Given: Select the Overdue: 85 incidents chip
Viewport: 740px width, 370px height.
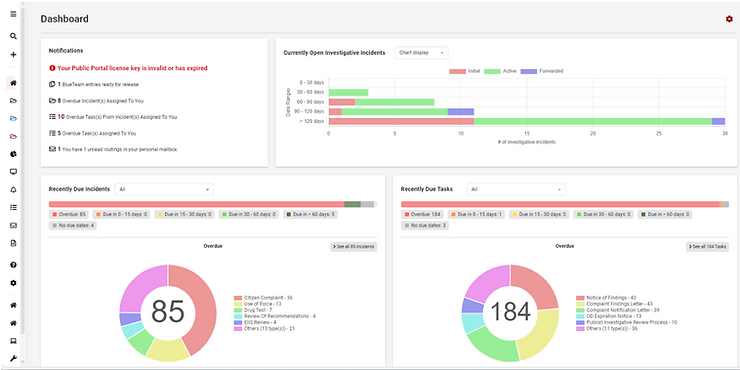Looking at the screenshot, I should [x=69, y=214].
